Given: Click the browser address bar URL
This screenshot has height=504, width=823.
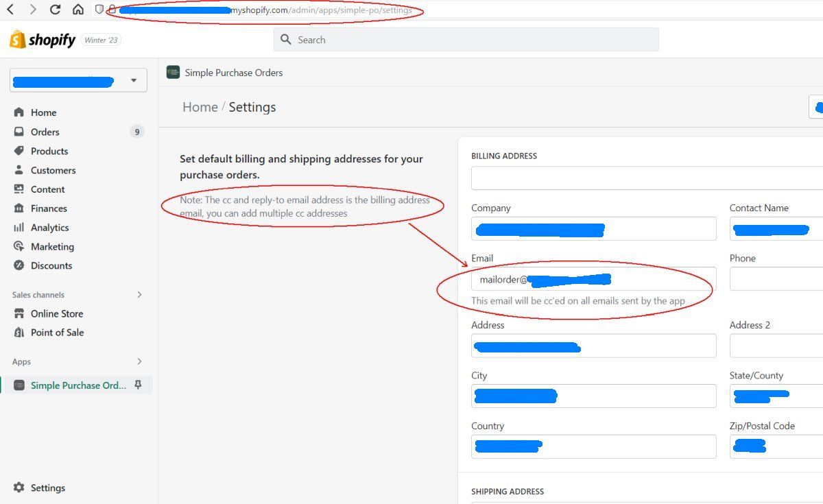Looking at the screenshot, I should click(x=266, y=10).
